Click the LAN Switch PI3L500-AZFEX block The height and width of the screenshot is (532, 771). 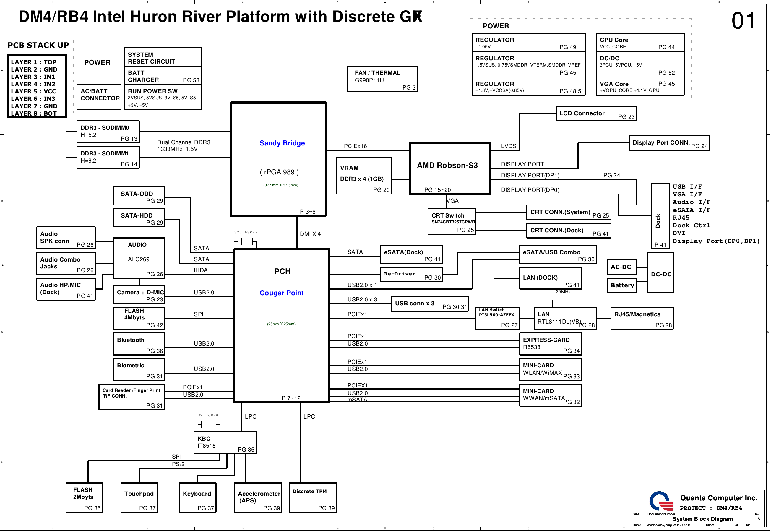click(497, 319)
